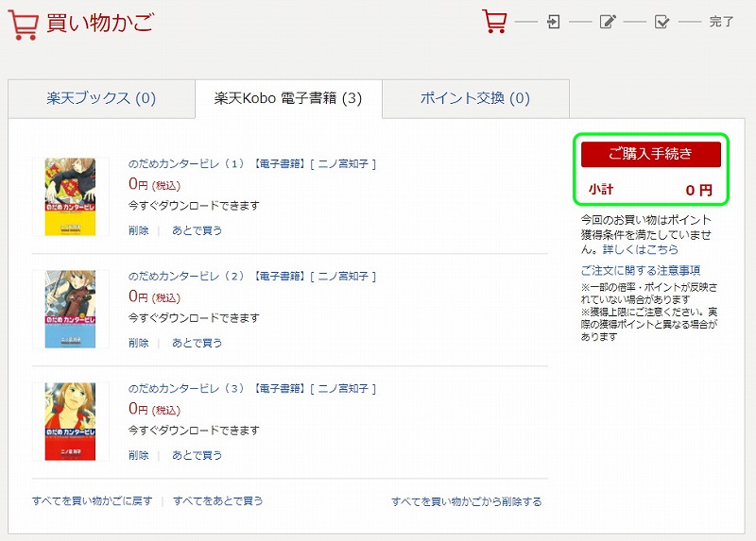The width and height of the screenshot is (756, 541).
Task: Click the 買い物かご page heading
Action: 100,23
